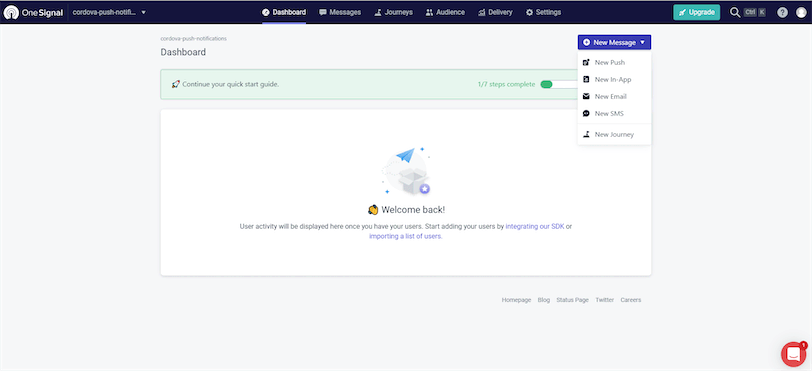Open the Settings tab

tap(543, 12)
